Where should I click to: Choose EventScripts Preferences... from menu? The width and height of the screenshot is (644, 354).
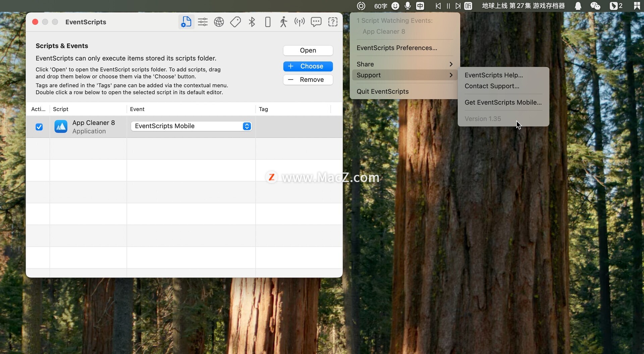tap(405, 48)
